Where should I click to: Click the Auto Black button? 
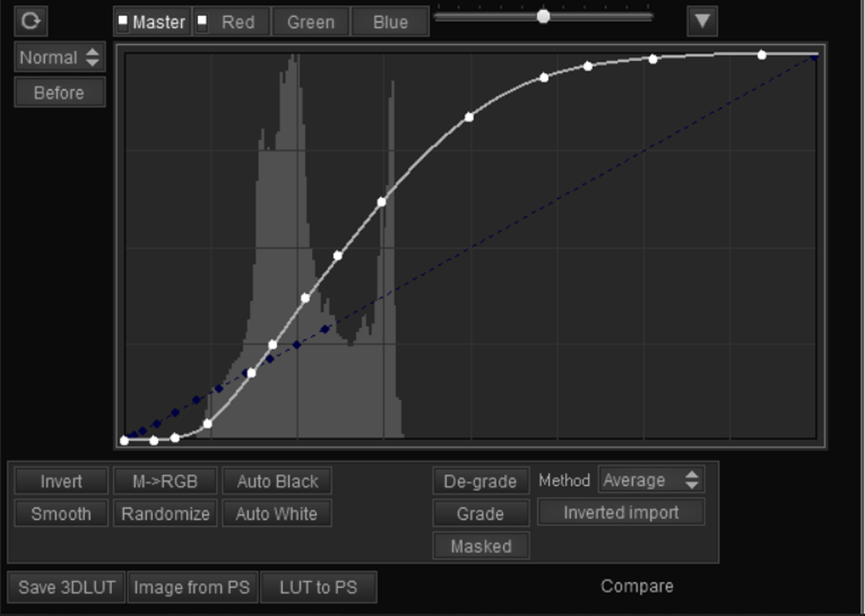[x=277, y=481]
